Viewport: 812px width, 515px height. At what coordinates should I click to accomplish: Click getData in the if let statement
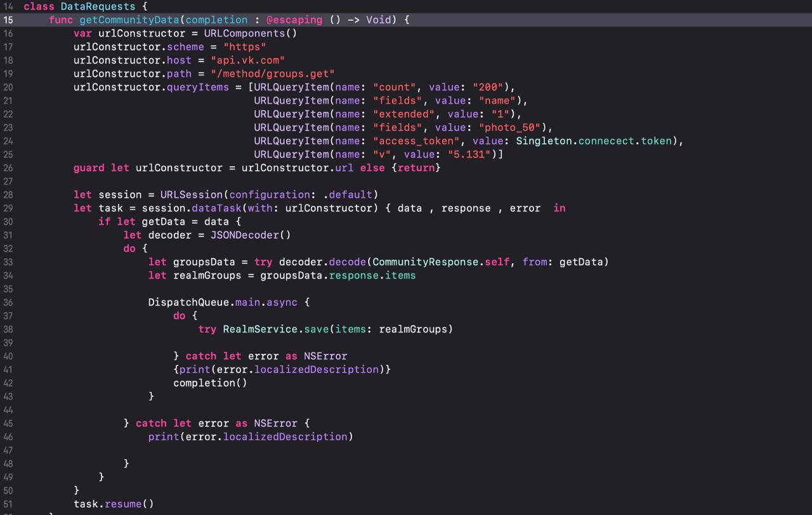(x=163, y=221)
